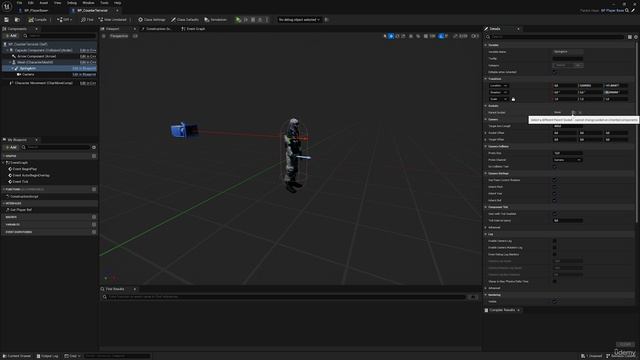Collapse the Transform section in Details
The image size is (640, 360).
(486, 79)
